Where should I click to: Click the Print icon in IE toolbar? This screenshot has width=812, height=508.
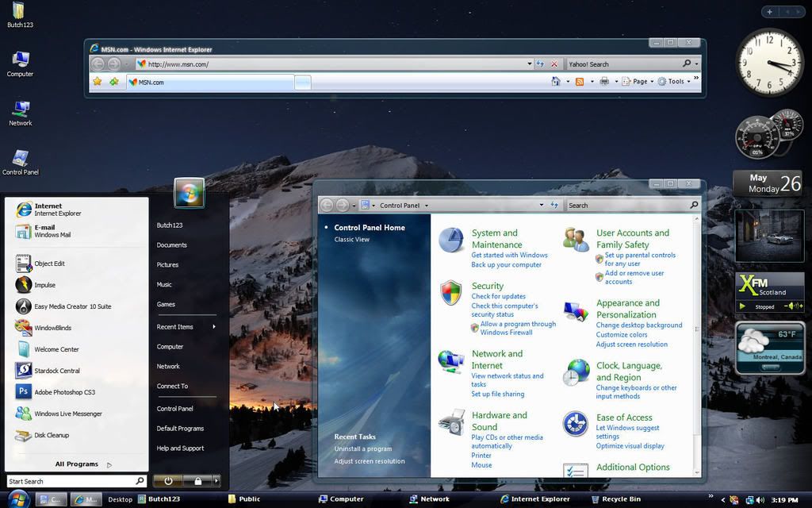(x=603, y=82)
